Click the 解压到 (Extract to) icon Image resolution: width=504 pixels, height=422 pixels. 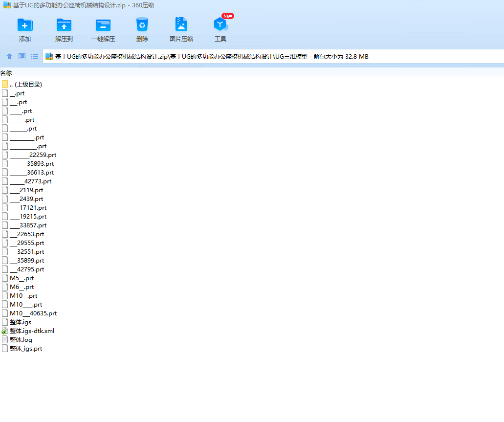click(x=64, y=25)
